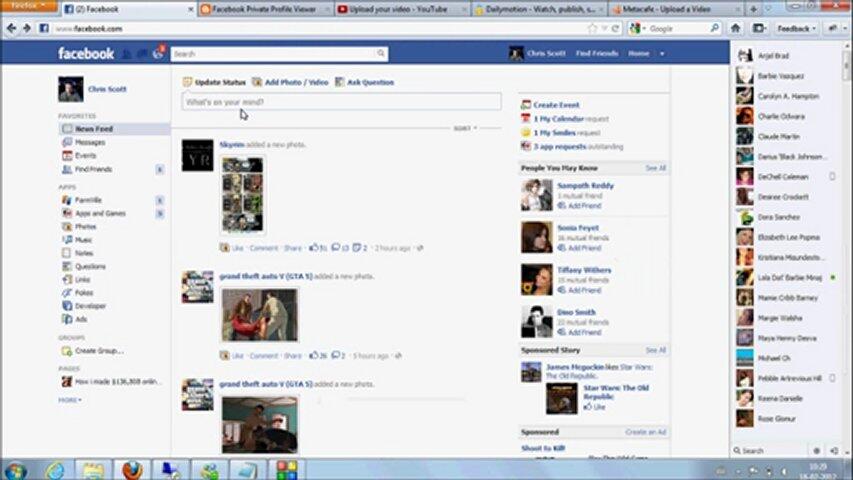The image size is (853, 480).
Task: Open Firefox menu button dropdown
Action: click(x=28, y=5)
